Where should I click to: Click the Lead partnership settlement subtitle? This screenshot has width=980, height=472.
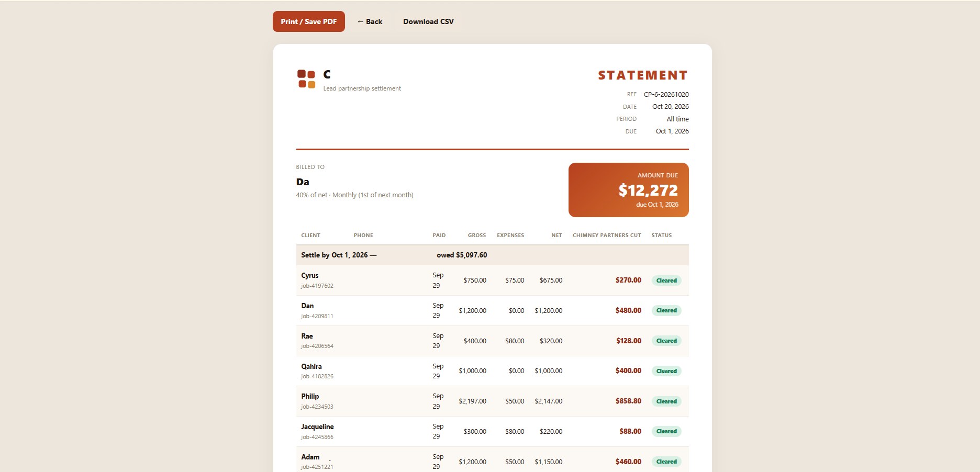pos(362,88)
